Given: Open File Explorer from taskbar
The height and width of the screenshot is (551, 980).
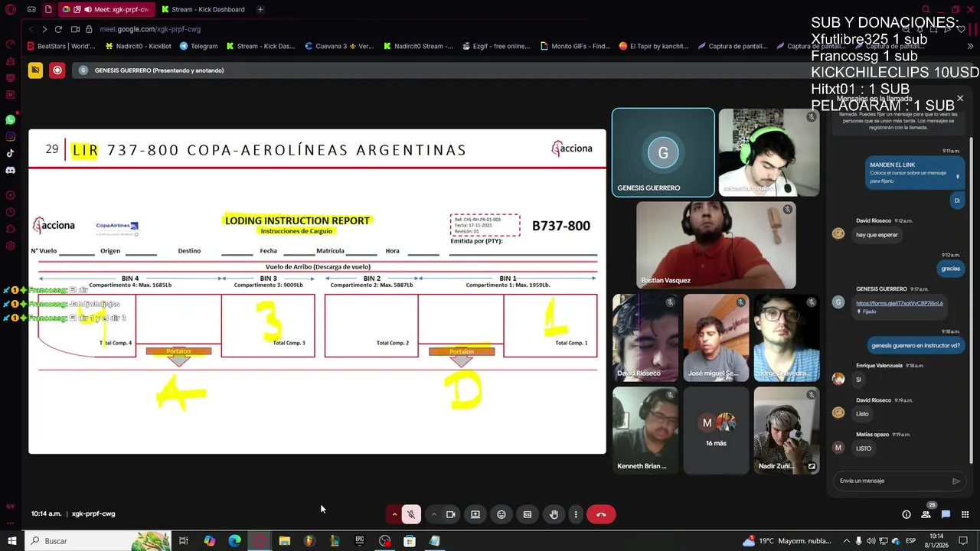Looking at the screenshot, I should coord(285,541).
